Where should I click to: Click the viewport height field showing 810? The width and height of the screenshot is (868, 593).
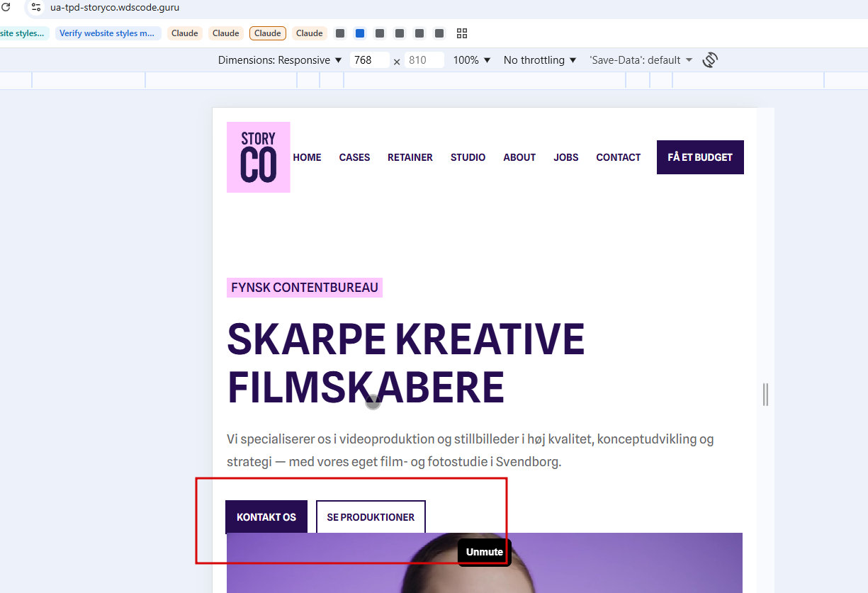[x=424, y=60]
